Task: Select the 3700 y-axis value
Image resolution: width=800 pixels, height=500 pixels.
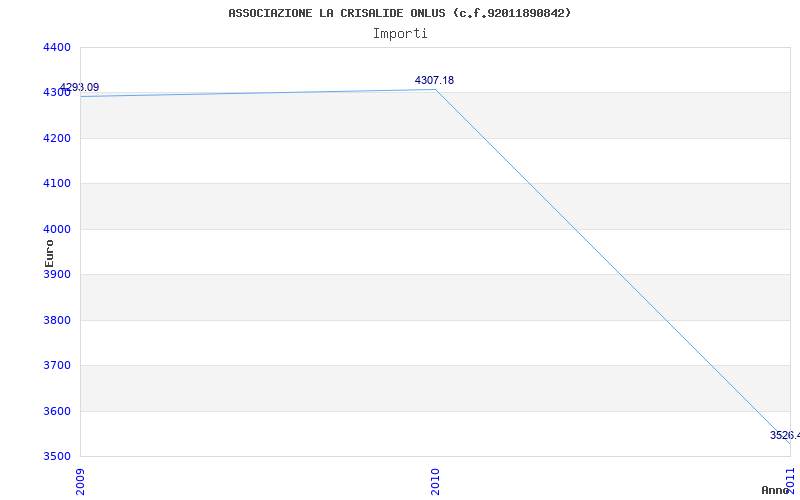Action: point(57,365)
